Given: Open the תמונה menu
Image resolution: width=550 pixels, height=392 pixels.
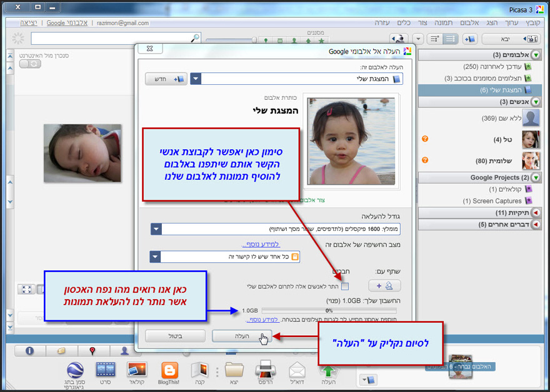Looking at the screenshot, I should 444,22.
